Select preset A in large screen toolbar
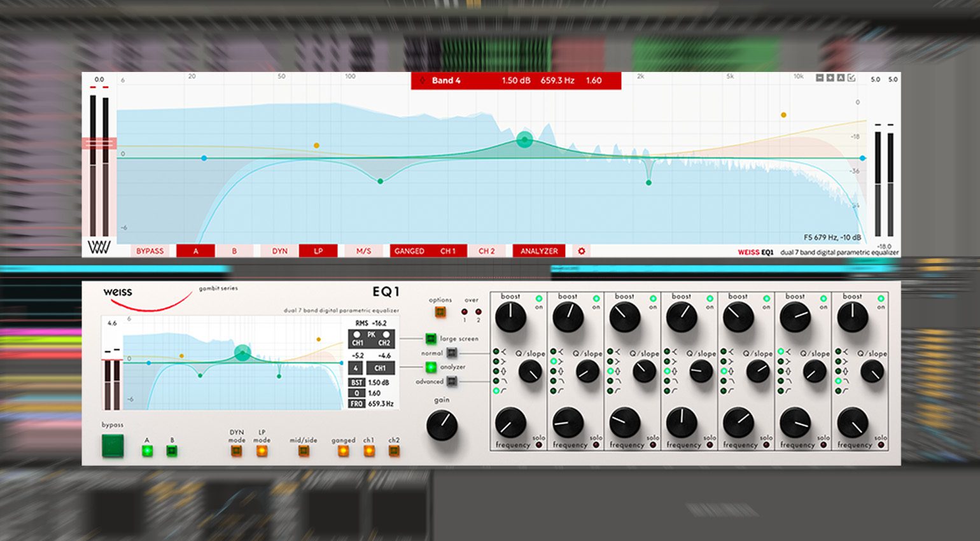980x541 pixels. tap(195, 251)
